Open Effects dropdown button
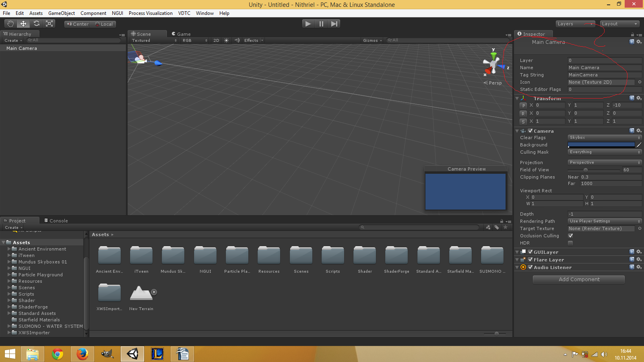This screenshot has height=362, width=644. coord(254,40)
